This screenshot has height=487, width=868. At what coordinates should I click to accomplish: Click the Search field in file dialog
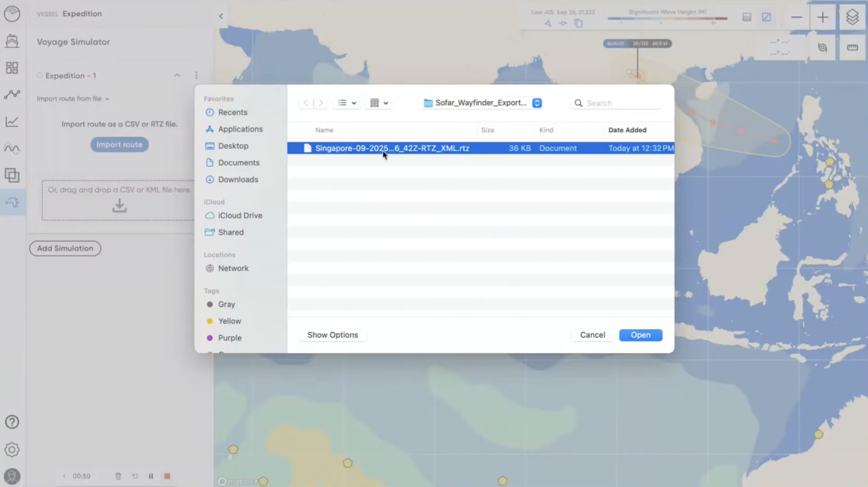[617, 103]
